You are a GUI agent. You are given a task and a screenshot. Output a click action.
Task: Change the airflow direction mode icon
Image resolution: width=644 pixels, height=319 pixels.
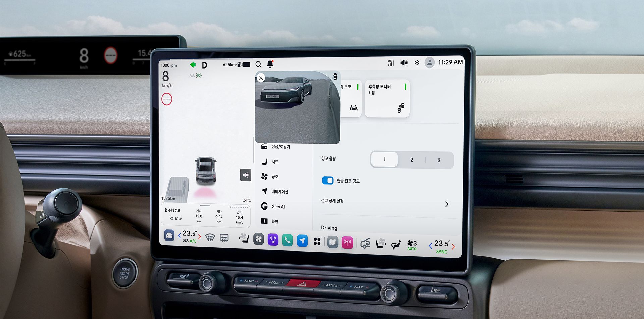[396, 245]
